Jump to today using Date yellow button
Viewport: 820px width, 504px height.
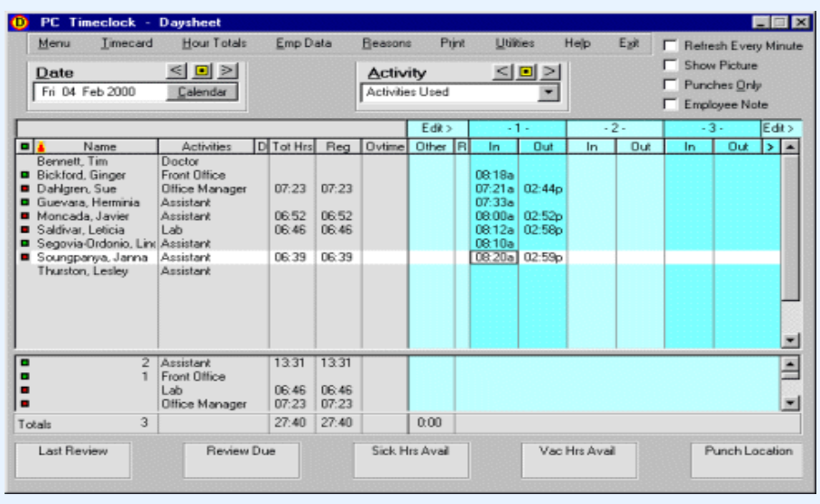click(202, 70)
